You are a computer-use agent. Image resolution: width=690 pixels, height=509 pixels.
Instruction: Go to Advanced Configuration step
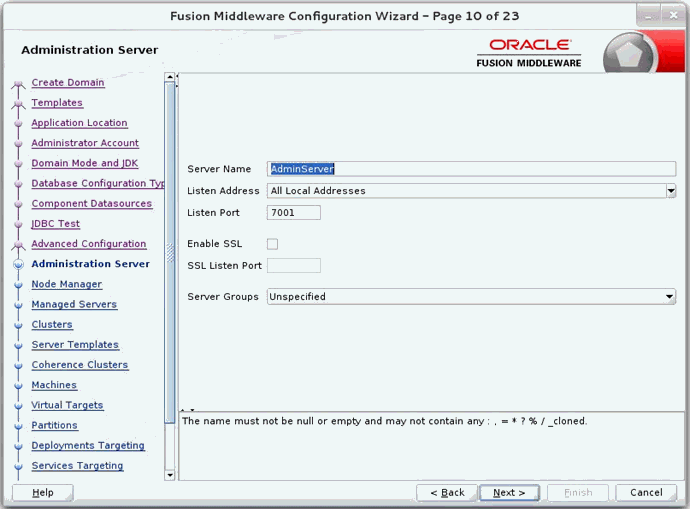pyautogui.click(x=88, y=244)
